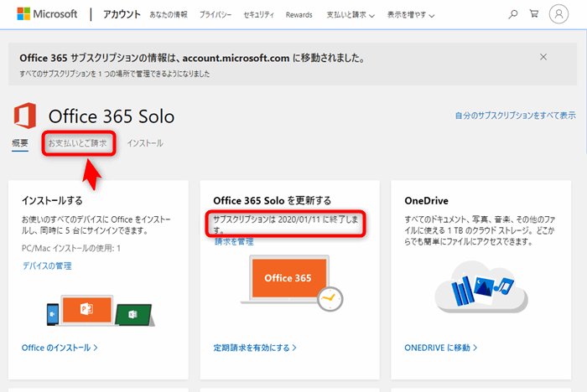
Task: Open the shopping cart icon
Action: pyautogui.click(x=534, y=14)
